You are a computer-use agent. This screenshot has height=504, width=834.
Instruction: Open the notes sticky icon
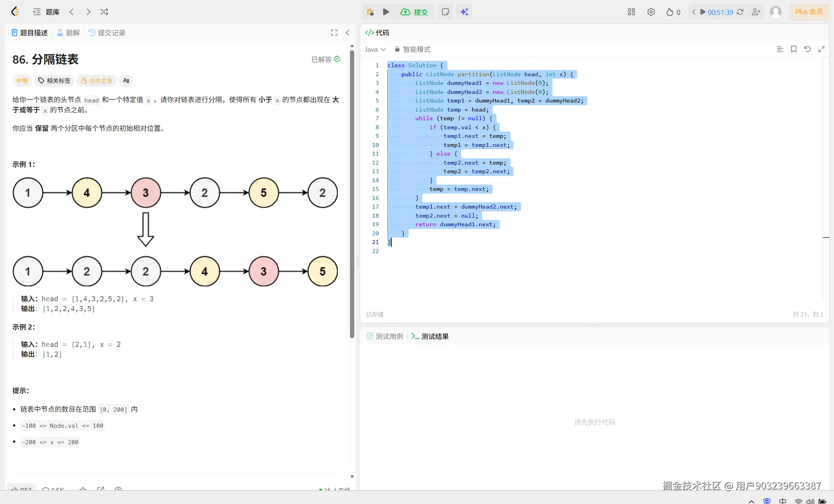coord(445,12)
